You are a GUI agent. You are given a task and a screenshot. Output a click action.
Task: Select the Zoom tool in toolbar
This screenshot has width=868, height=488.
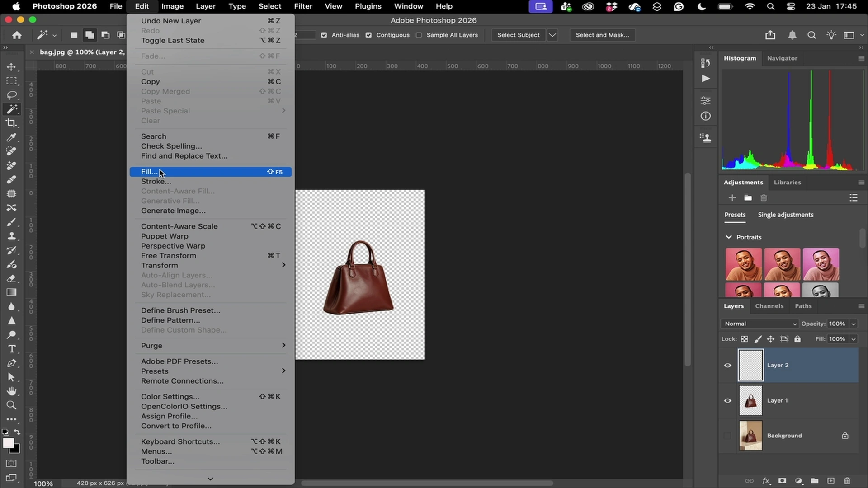coord(11,405)
